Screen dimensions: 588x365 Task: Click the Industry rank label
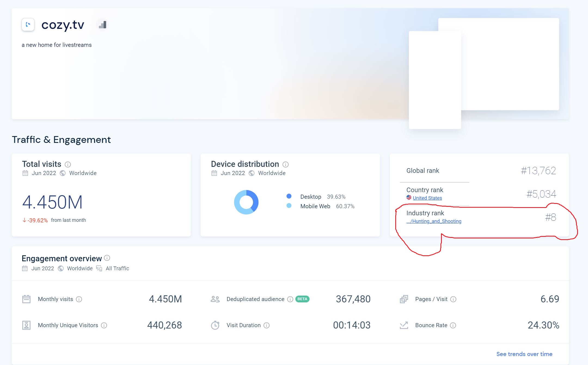tap(425, 213)
